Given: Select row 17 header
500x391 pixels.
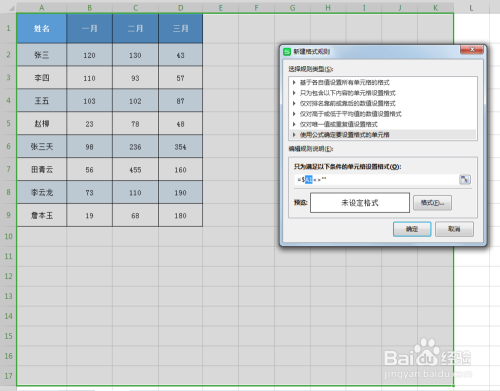Looking at the screenshot, I should (8, 376).
